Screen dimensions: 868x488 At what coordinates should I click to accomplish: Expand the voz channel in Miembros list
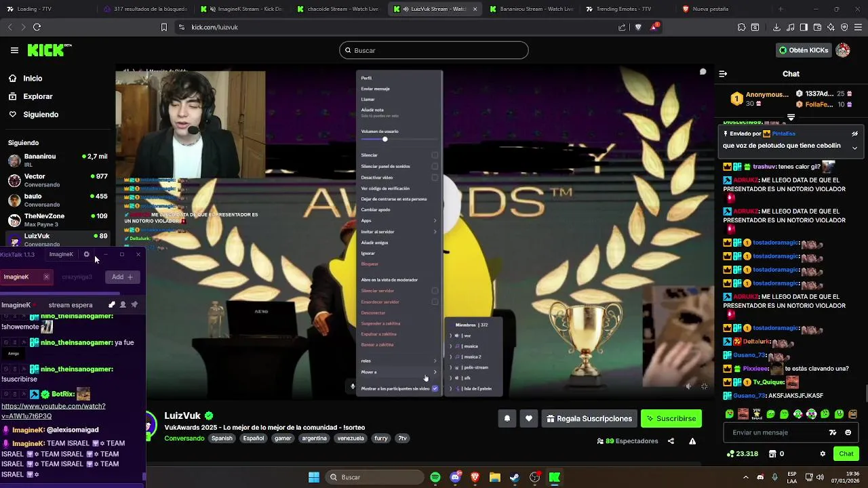coord(451,335)
